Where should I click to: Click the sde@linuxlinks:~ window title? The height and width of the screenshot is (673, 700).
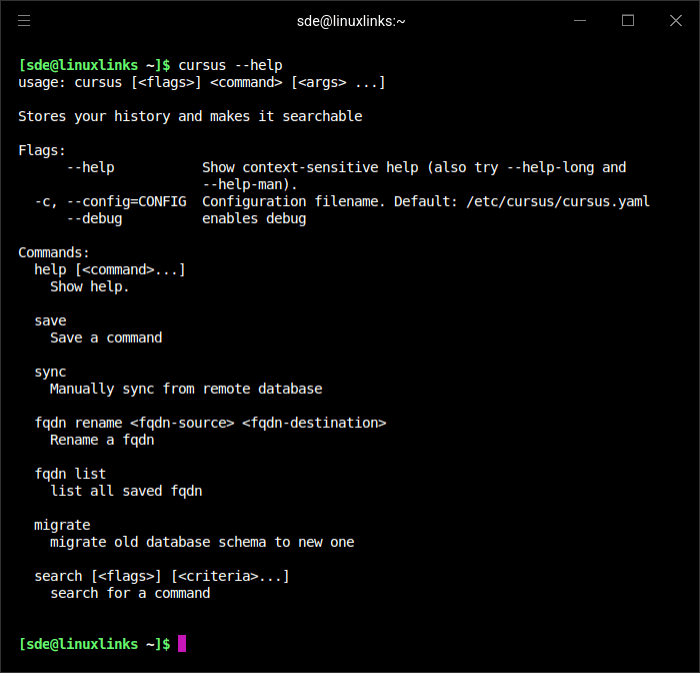[350, 20]
